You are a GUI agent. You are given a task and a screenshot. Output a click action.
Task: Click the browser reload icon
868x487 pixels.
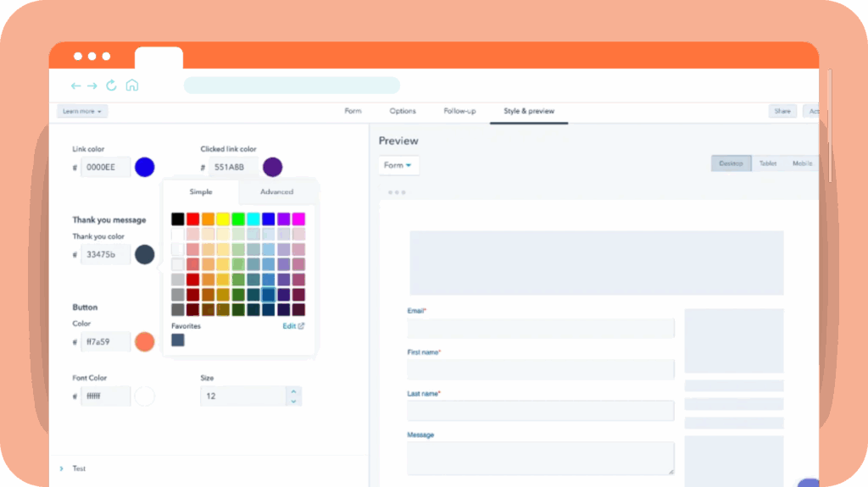[111, 86]
